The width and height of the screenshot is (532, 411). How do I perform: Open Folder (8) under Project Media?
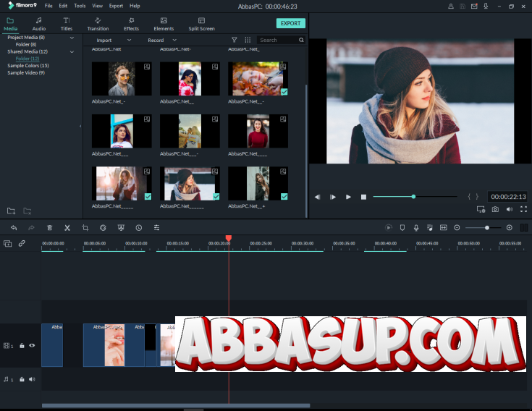[x=26, y=44]
